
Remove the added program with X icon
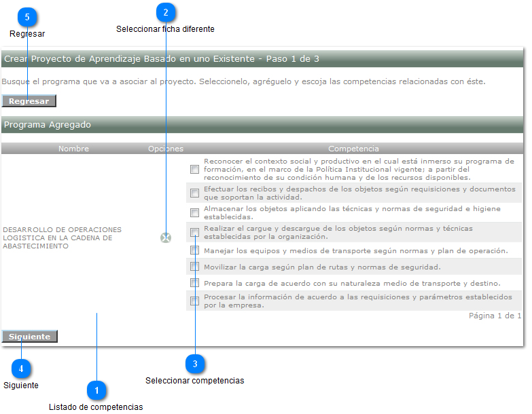click(166, 238)
